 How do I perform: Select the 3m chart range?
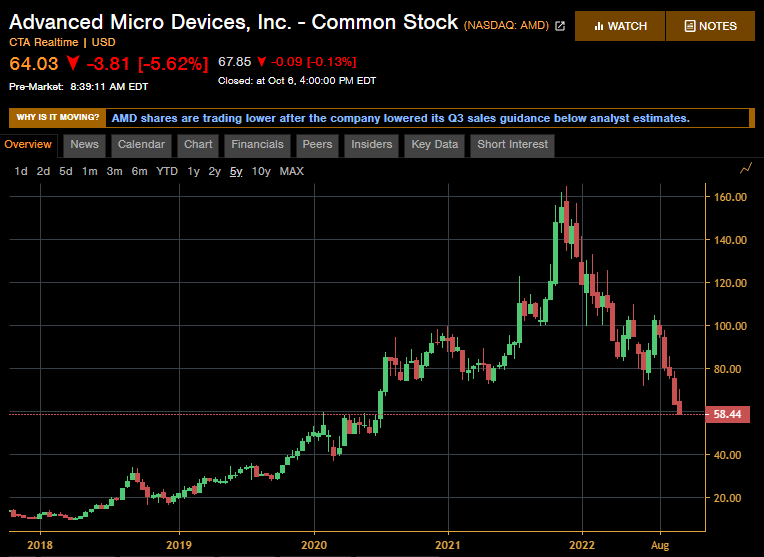pyautogui.click(x=115, y=172)
